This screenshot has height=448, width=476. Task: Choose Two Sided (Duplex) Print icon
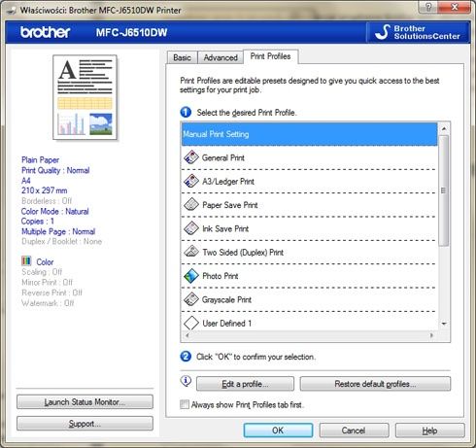191,252
